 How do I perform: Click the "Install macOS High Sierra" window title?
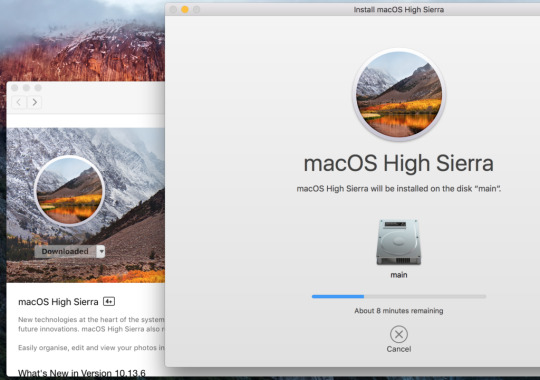click(x=398, y=10)
